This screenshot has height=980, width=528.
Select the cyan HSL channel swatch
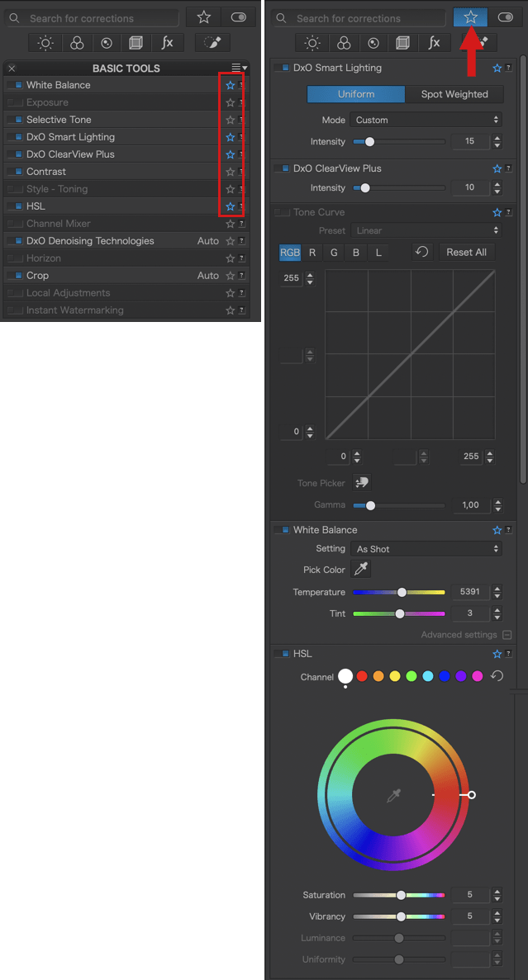pyautogui.click(x=428, y=676)
